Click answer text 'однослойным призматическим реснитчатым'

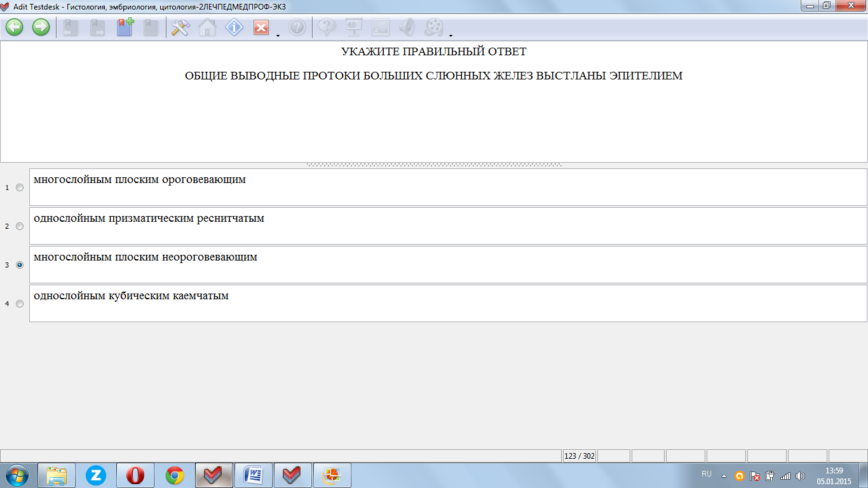click(x=149, y=219)
